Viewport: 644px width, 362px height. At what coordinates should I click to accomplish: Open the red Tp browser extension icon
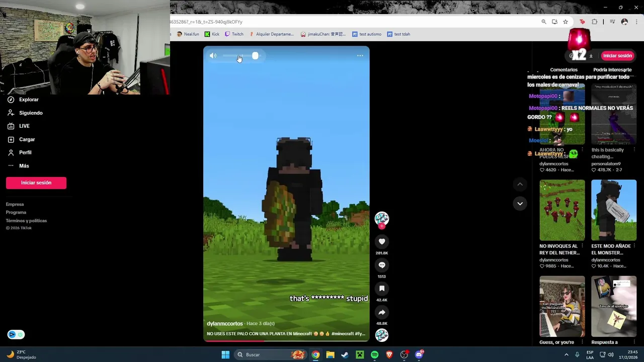point(582,22)
